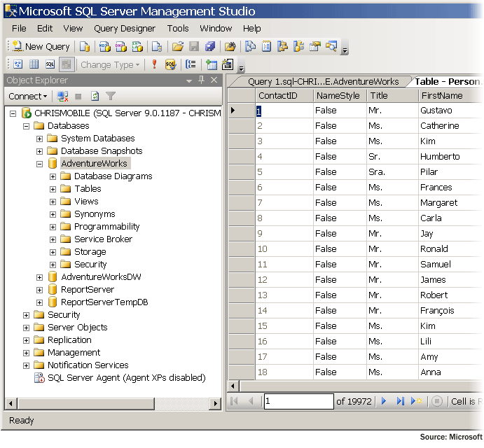
Task: Click move to new row button
Action: pyautogui.click(x=416, y=401)
